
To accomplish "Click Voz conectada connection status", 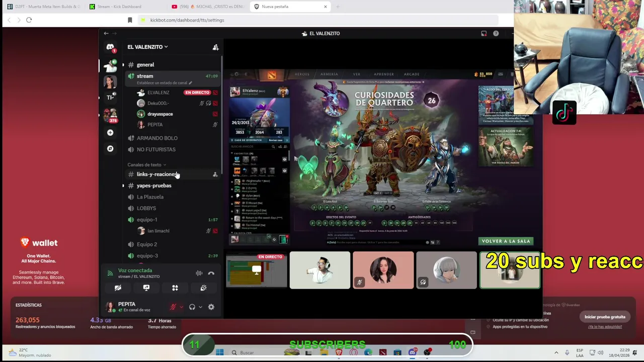I will [135, 270].
